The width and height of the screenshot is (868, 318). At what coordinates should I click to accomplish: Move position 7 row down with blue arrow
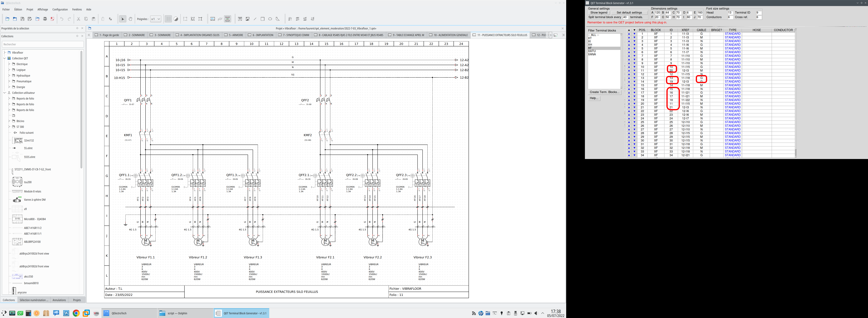(634, 56)
